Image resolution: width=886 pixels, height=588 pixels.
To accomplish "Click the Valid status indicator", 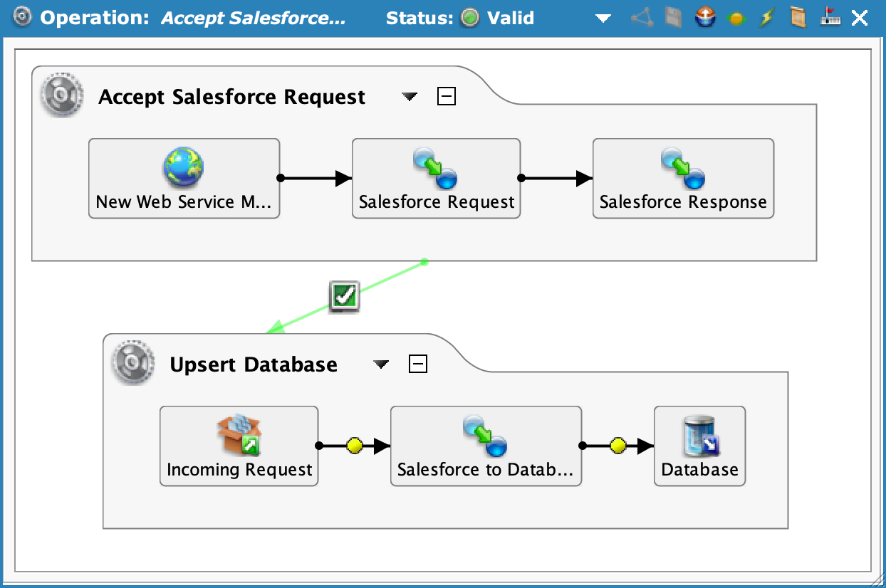I will coord(470,18).
